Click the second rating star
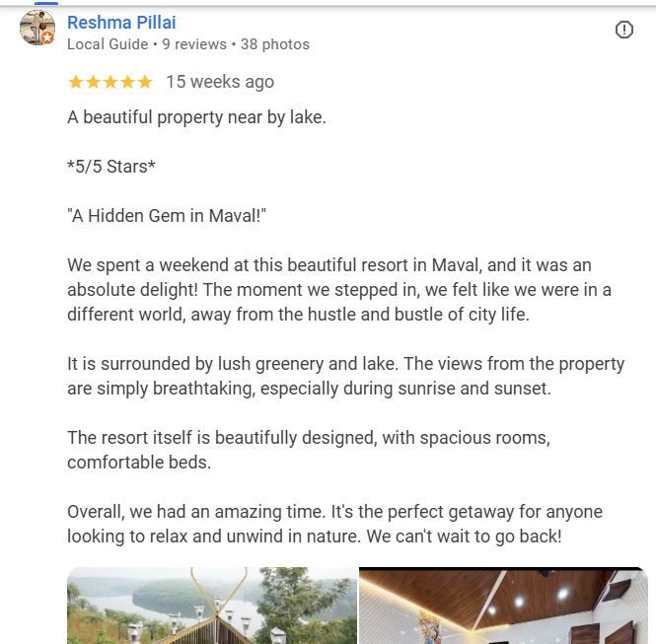Screen dimensions: 656x644 tap(93, 82)
